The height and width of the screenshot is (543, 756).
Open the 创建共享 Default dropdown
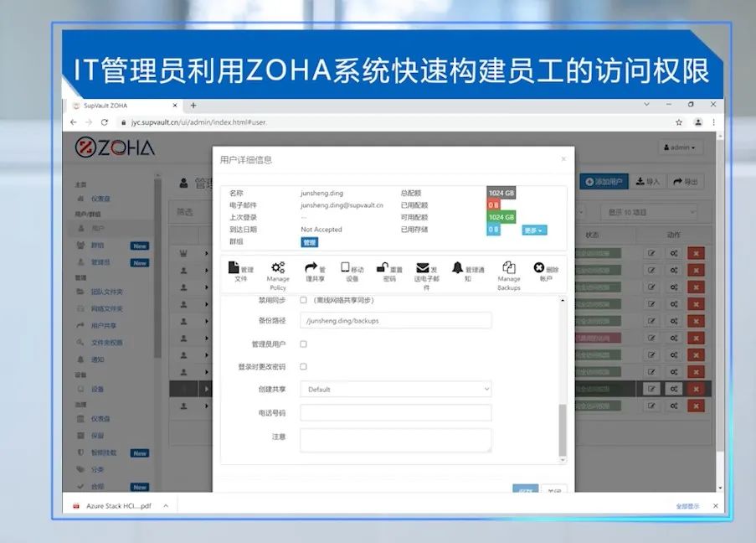[x=395, y=389]
